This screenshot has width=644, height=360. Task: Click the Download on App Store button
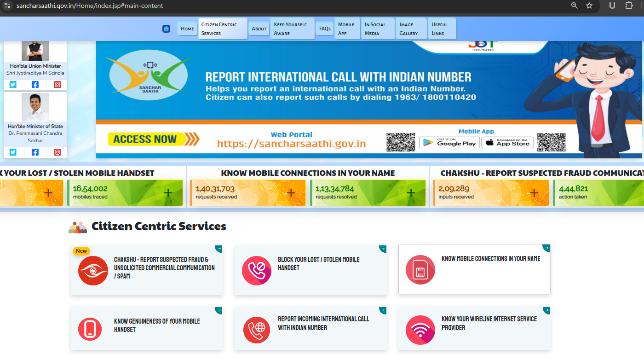[507, 142]
